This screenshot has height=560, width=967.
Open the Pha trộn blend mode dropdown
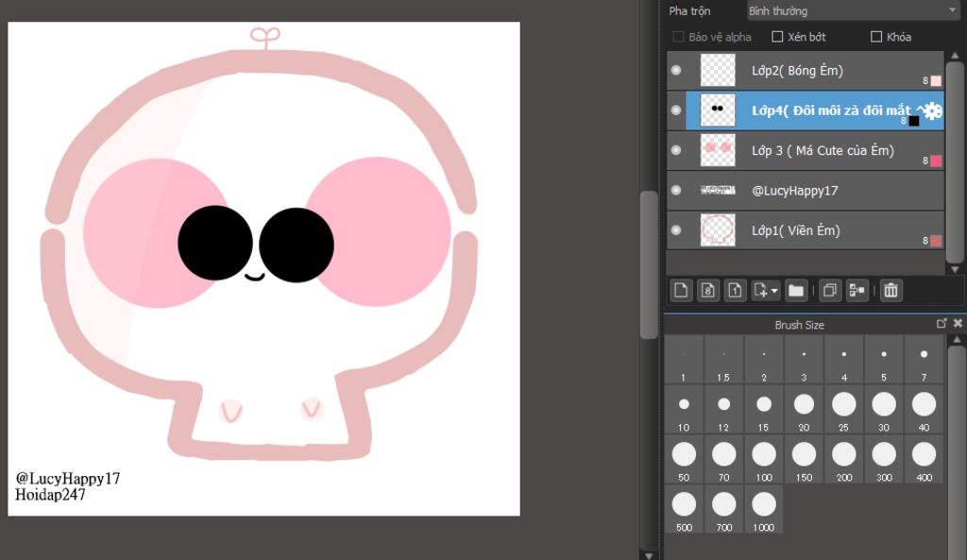pos(851,11)
